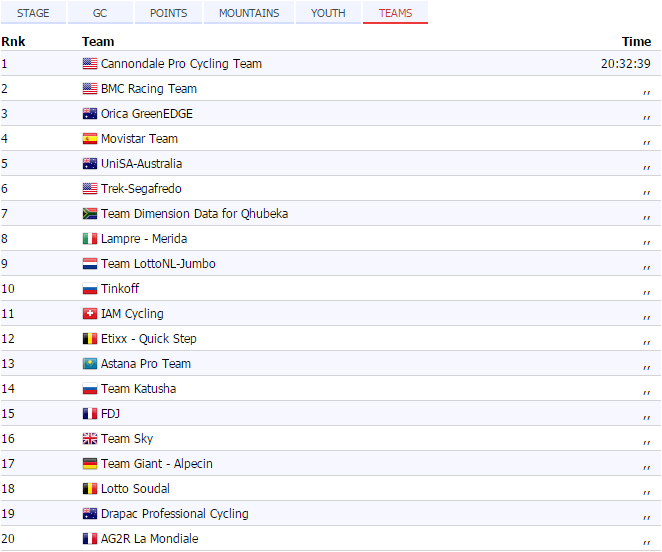Click the Rnk column header
The image size is (662, 552).
[13, 41]
